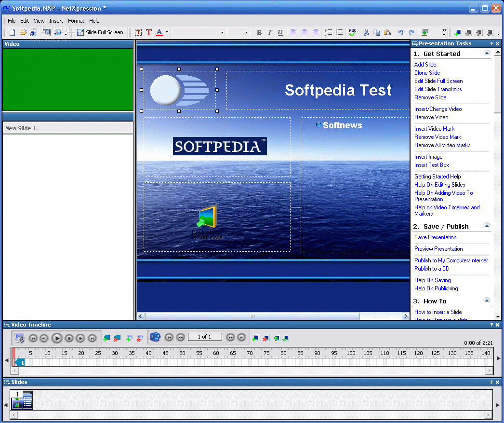Collapse the Save / Publish section

tap(487, 226)
